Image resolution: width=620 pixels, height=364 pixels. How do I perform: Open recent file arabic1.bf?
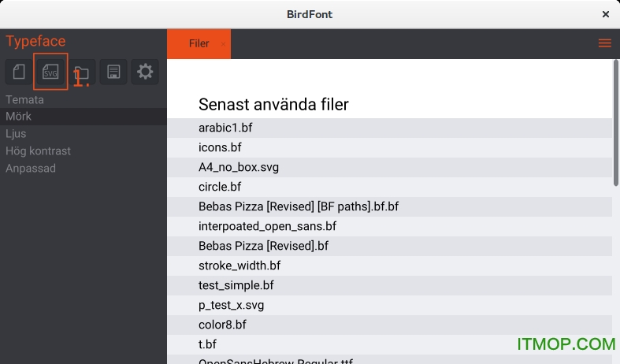[x=225, y=128]
